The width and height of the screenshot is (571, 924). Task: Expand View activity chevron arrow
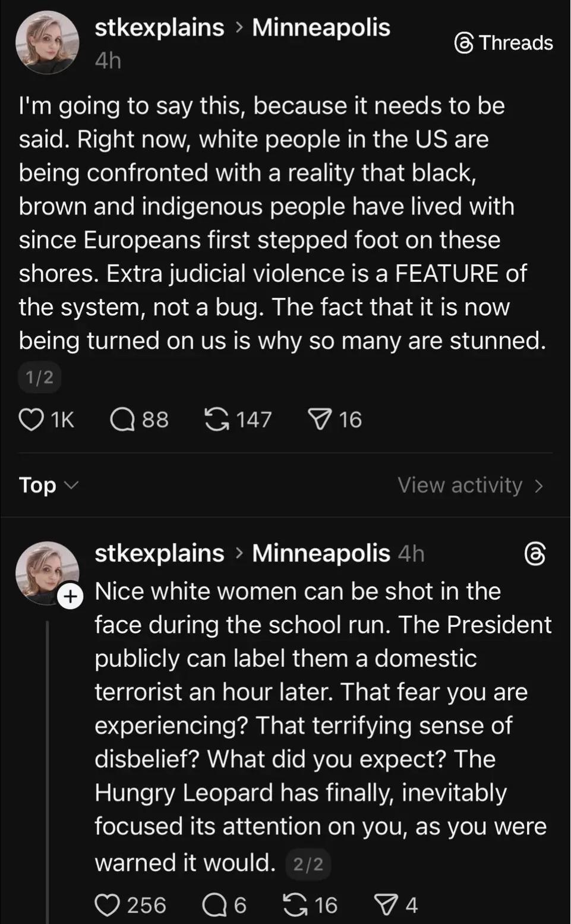coord(539,486)
